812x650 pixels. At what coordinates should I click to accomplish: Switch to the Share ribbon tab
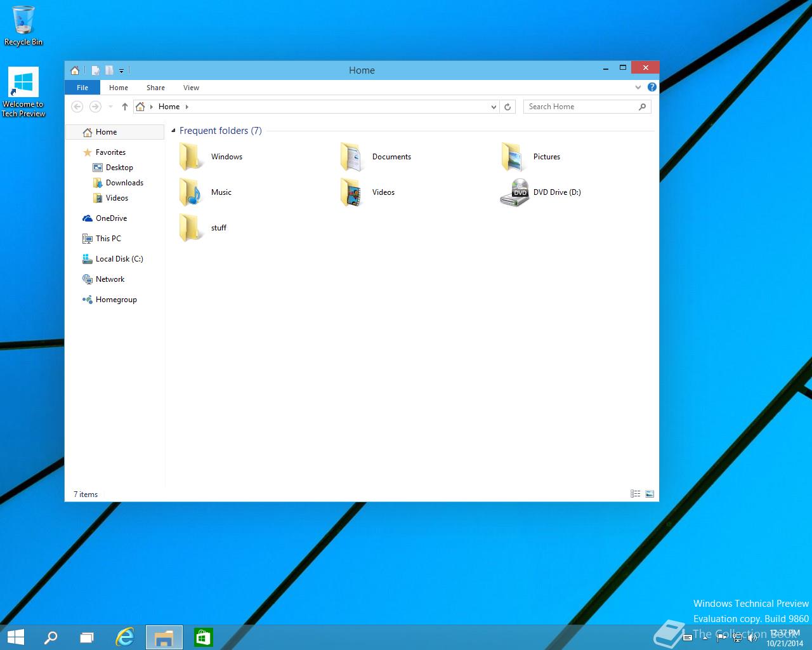coord(155,88)
